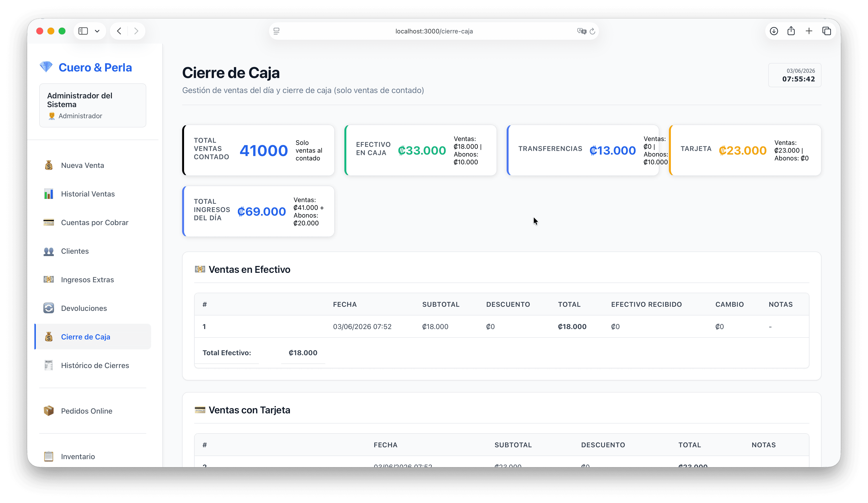Open a new tab with the plus icon
The height and width of the screenshot is (503, 868).
[x=809, y=31]
